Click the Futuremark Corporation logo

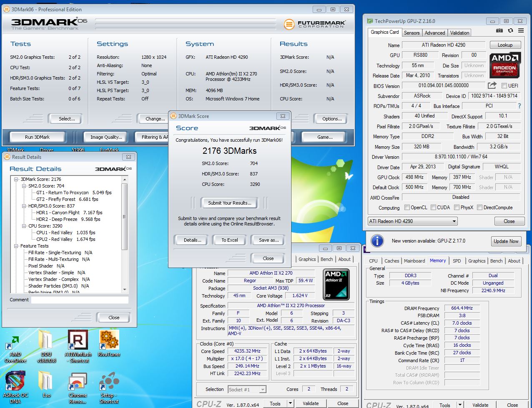[315, 24]
